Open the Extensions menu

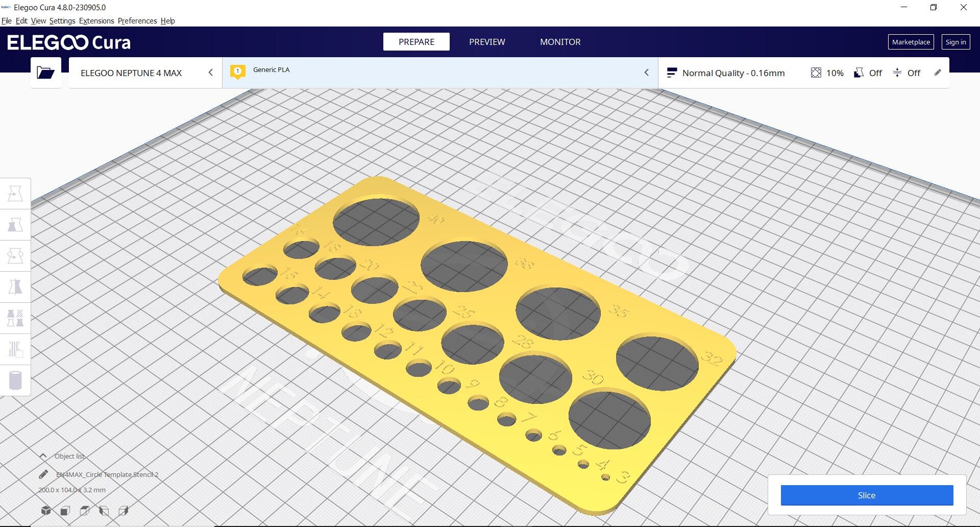click(x=96, y=20)
